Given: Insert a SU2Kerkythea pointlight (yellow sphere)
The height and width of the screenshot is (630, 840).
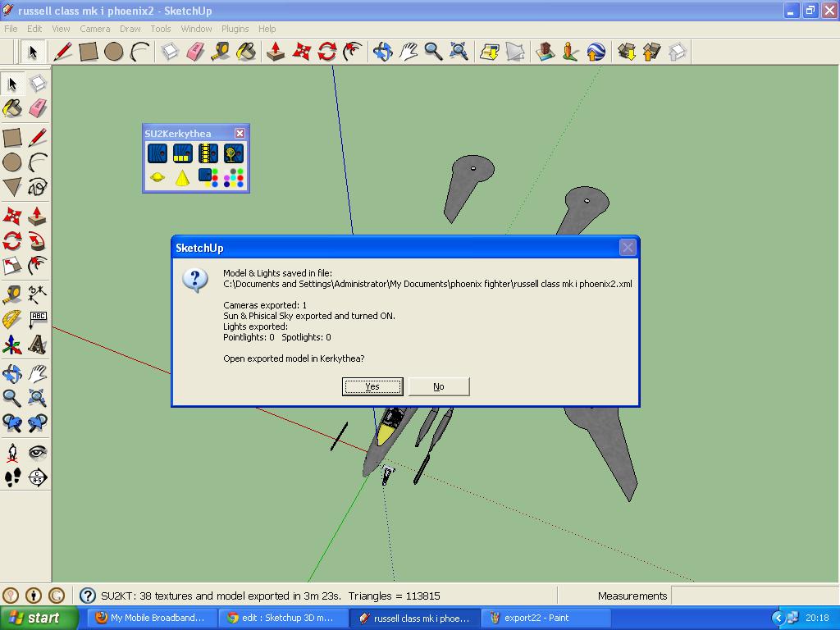Looking at the screenshot, I should click(x=157, y=177).
